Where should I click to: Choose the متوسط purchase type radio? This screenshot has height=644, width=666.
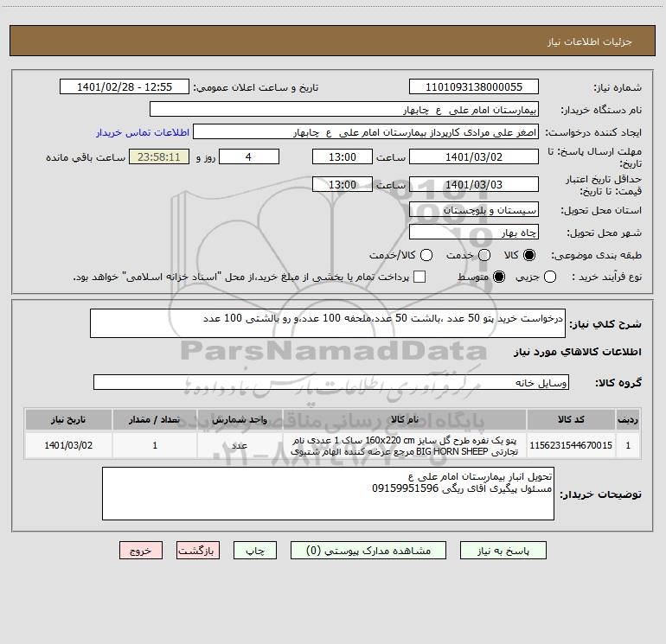click(x=499, y=277)
